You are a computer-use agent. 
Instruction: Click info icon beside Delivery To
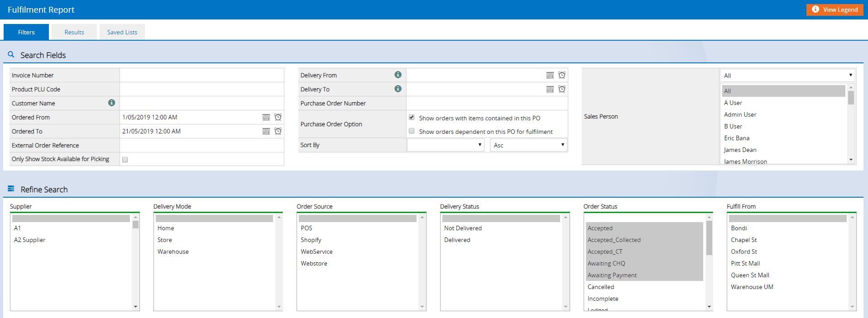398,89
